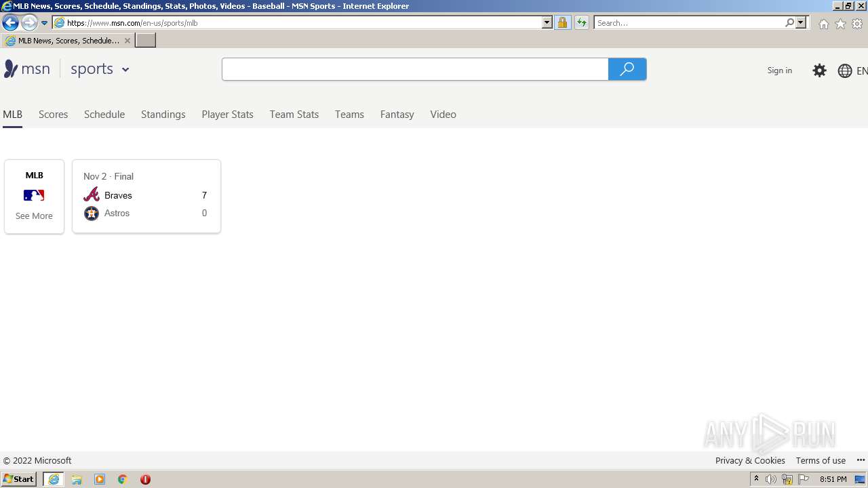Open the media player taskbar icon
The width and height of the screenshot is (868, 488).
[x=100, y=479]
